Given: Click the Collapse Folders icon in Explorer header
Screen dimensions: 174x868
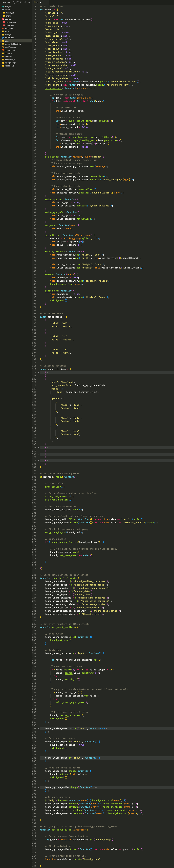Looking at the screenshot, I should pos(25,2).
